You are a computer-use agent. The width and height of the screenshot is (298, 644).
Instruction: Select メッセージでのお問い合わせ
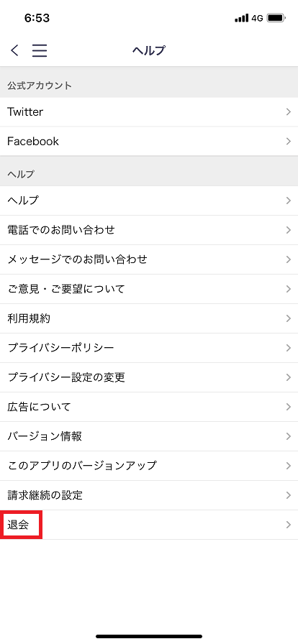point(149,259)
